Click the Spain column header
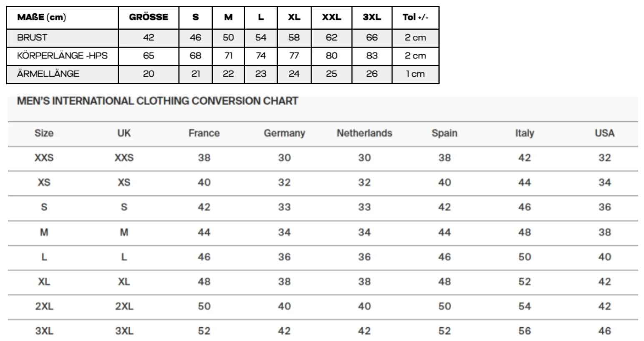644x341 pixels. [x=444, y=133]
